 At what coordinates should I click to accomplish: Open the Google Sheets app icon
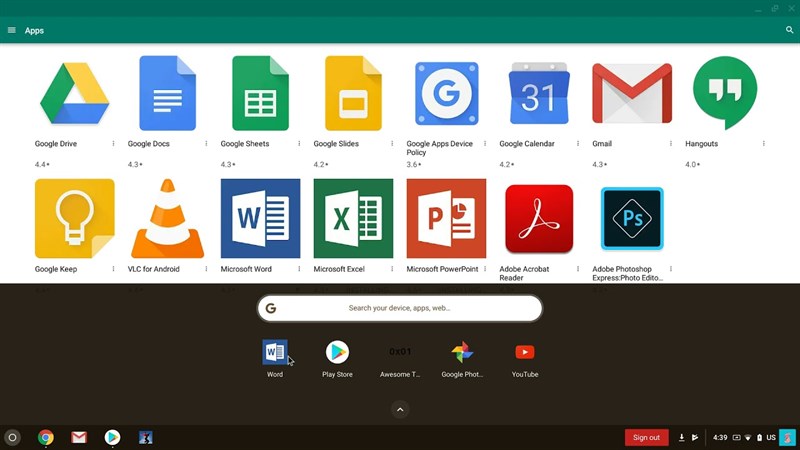(260, 93)
